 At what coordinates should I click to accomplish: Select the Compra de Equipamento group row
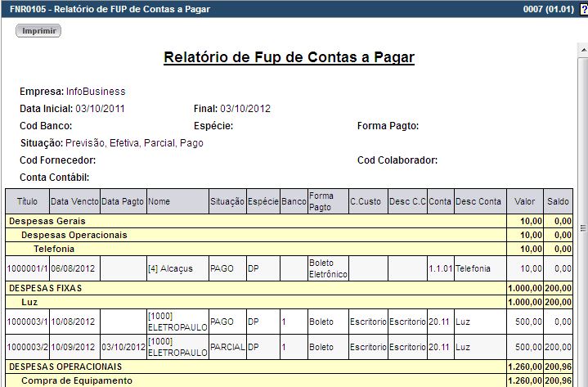[x=76, y=380]
